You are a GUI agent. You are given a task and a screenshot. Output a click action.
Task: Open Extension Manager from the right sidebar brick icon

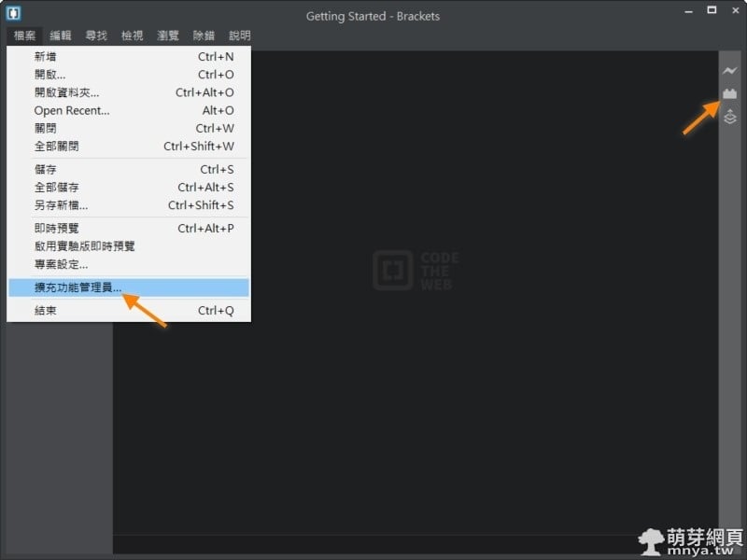730,93
